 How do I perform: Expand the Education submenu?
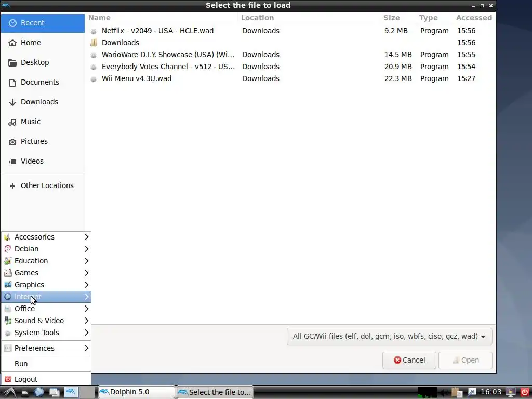tap(46, 261)
